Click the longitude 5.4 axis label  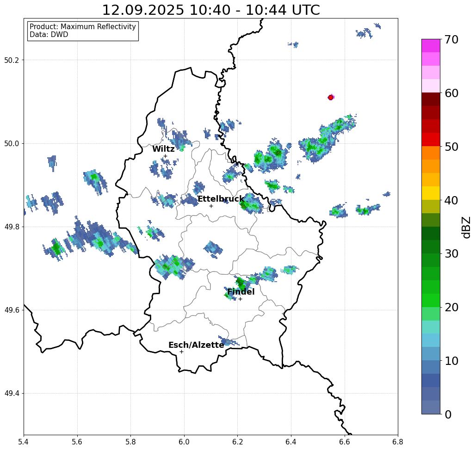tap(24, 442)
